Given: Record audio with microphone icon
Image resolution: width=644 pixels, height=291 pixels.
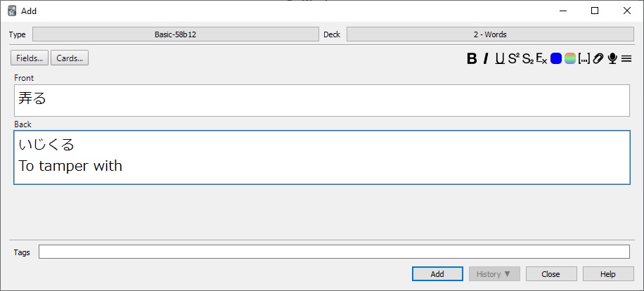Looking at the screenshot, I should click(x=612, y=59).
